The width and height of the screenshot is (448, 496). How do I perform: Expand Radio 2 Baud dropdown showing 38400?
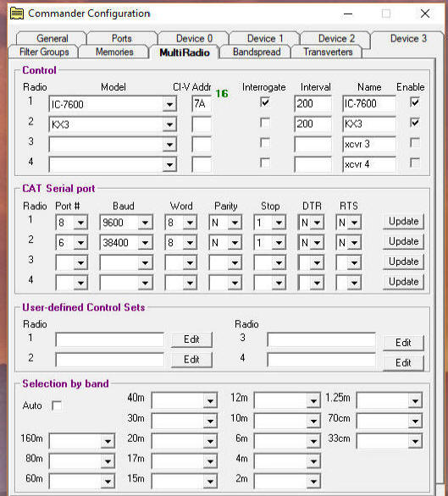click(x=126, y=243)
